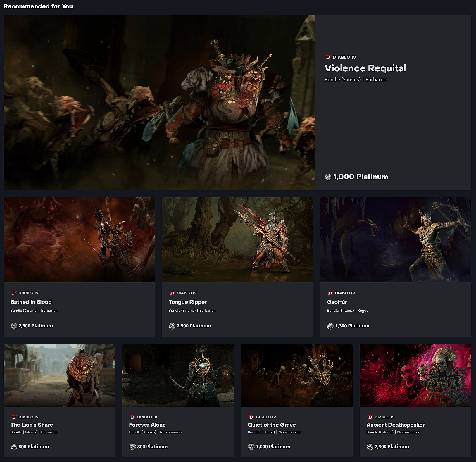Image resolution: width=476 pixels, height=462 pixels.
Task: Click the Recommended for You heading
Action: [38, 6]
